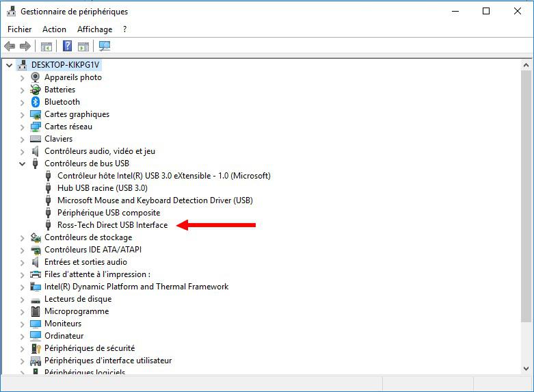Click the scan for hardware changes monitor icon
This screenshot has height=392, width=534.
point(105,46)
